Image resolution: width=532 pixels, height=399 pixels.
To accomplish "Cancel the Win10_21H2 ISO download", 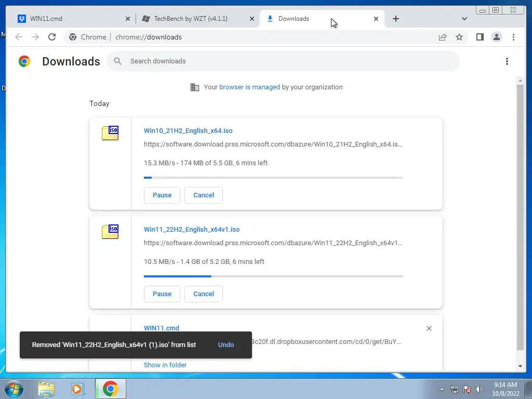I will click(x=204, y=195).
